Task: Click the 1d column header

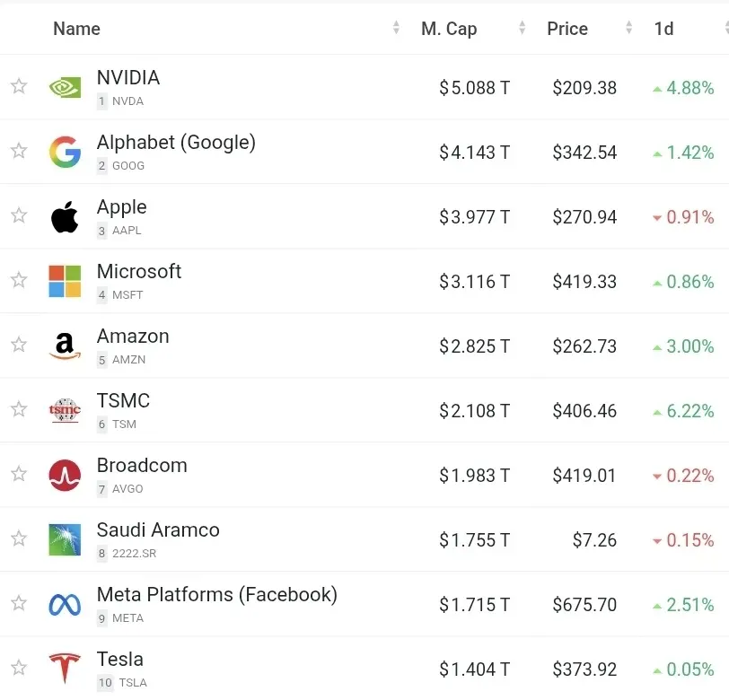Action: 663,28
